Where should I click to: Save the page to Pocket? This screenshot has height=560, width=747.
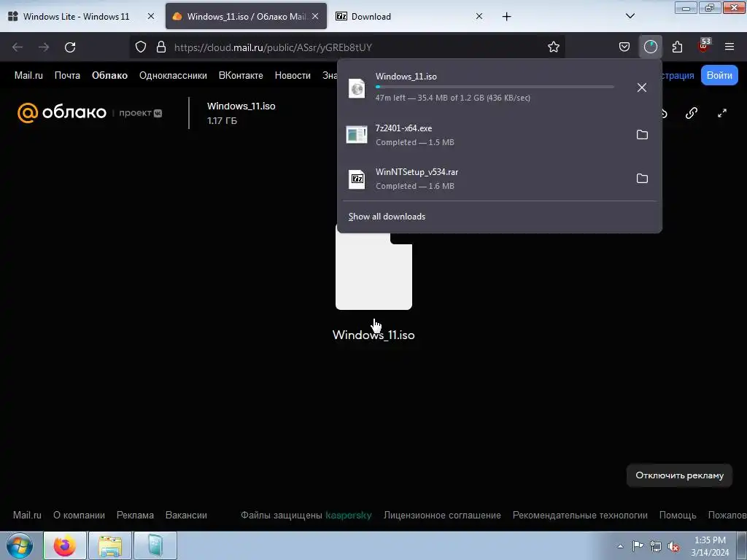point(624,47)
